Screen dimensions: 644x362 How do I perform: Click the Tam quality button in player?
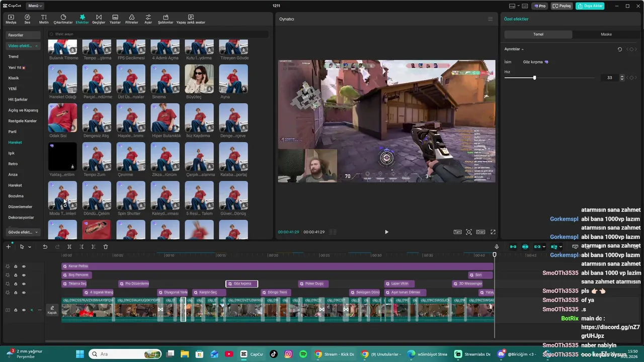click(x=457, y=232)
